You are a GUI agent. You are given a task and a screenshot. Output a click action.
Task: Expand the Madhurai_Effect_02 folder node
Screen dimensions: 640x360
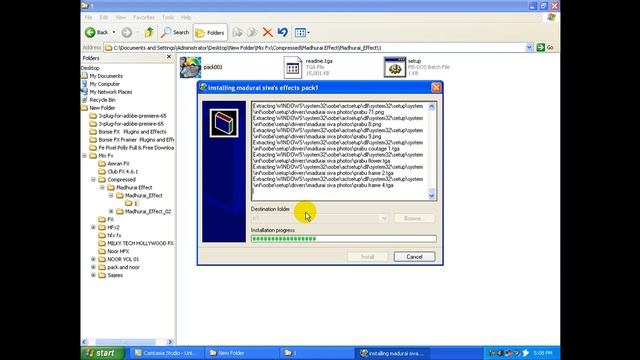(111, 211)
